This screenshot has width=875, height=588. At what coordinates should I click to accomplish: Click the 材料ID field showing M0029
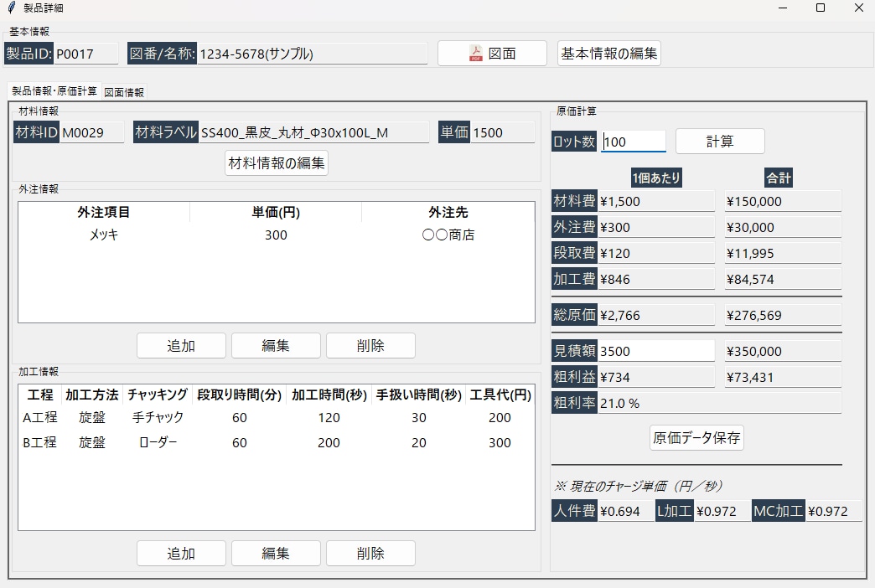[x=92, y=132]
